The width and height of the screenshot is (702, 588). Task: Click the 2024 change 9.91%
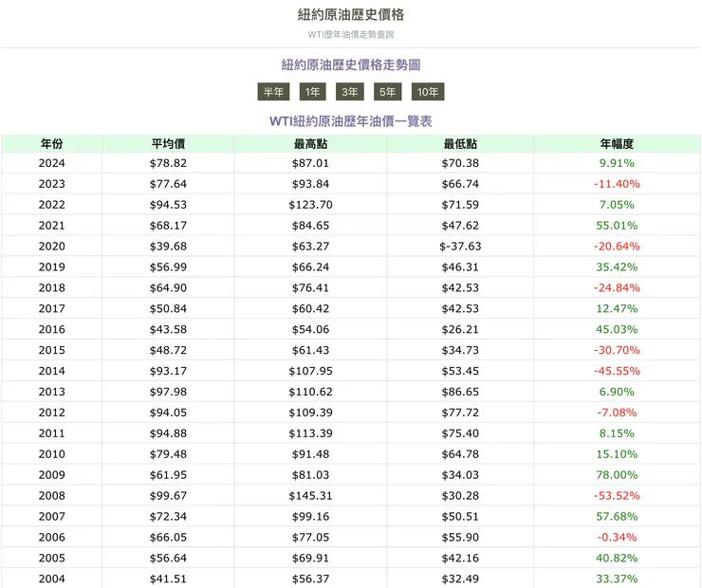617,163
